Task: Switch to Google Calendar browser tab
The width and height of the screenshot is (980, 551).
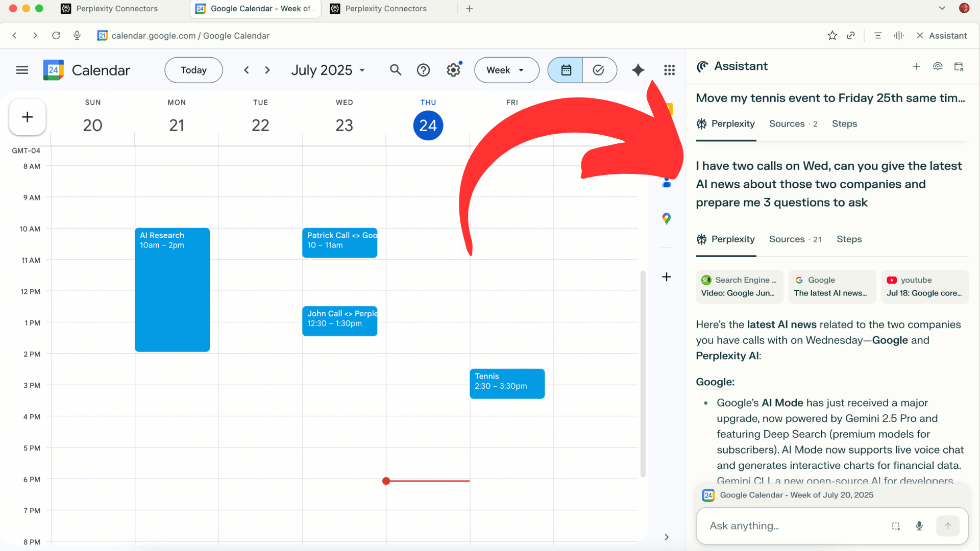Action: pos(255,9)
